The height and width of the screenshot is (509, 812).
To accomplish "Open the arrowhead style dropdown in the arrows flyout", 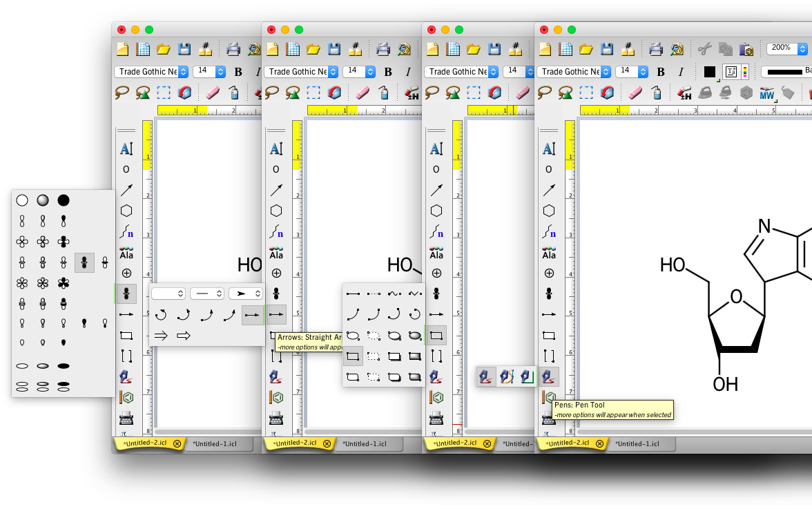I will click(x=246, y=294).
